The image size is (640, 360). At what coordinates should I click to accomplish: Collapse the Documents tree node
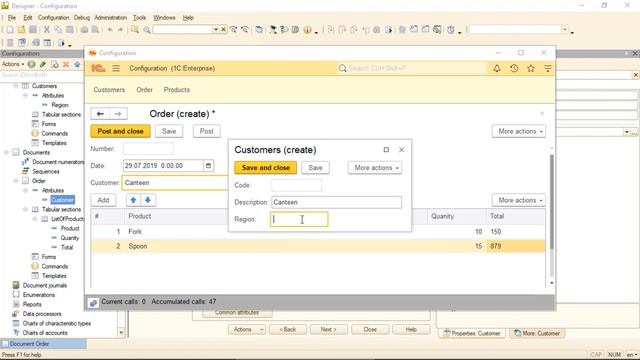[x=7, y=152]
